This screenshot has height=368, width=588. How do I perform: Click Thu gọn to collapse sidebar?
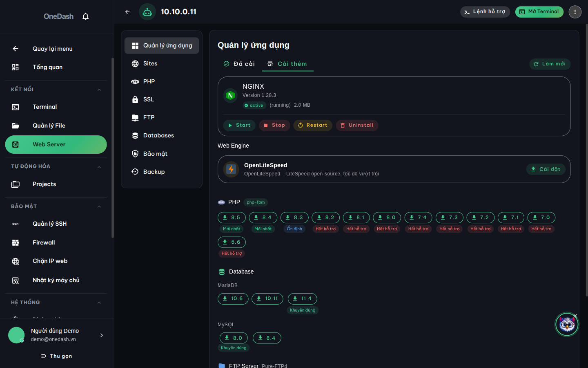click(x=57, y=356)
